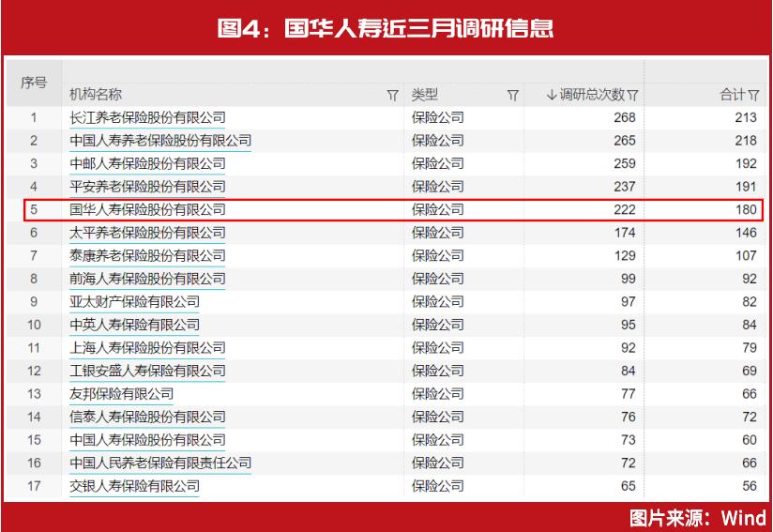The image size is (773, 532).
Task: Open link 上海人寿保险股份有限公司
Action: pos(147,347)
